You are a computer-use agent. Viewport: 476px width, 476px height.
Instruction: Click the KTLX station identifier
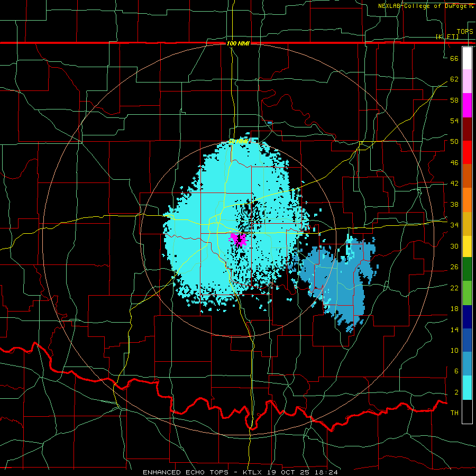(x=254, y=472)
